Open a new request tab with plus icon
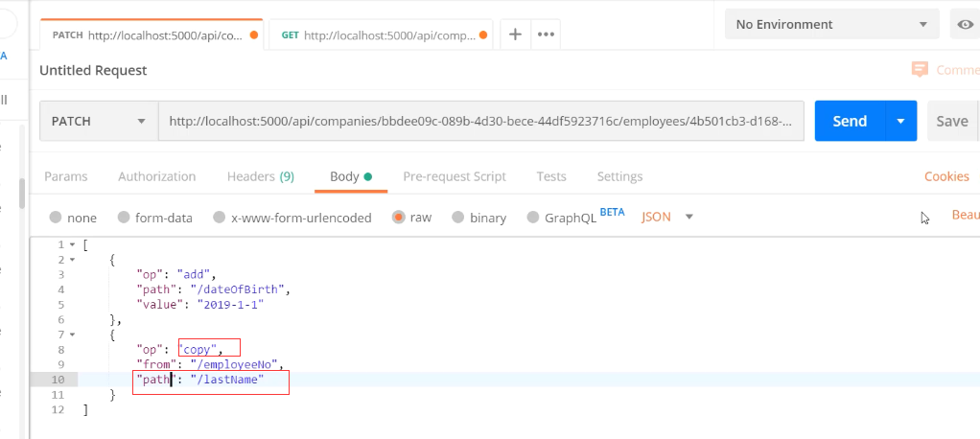The image size is (980, 439). [x=515, y=35]
